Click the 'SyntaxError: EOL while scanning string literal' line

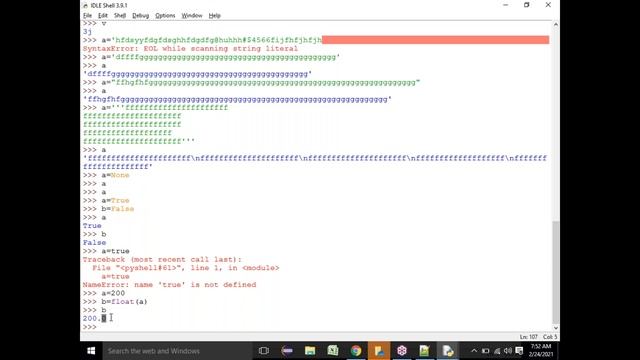click(x=190, y=49)
